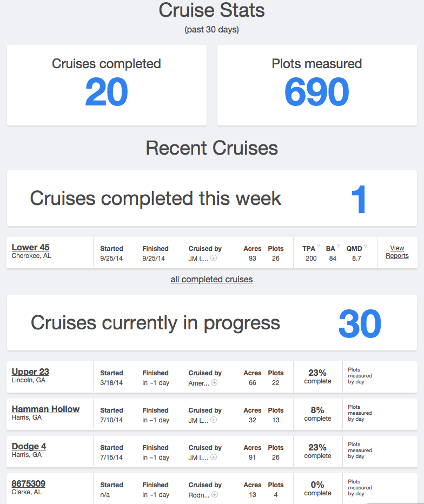Open the Lower 45 cruise
Image resolution: width=424 pixels, height=504 pixels.
30,247
